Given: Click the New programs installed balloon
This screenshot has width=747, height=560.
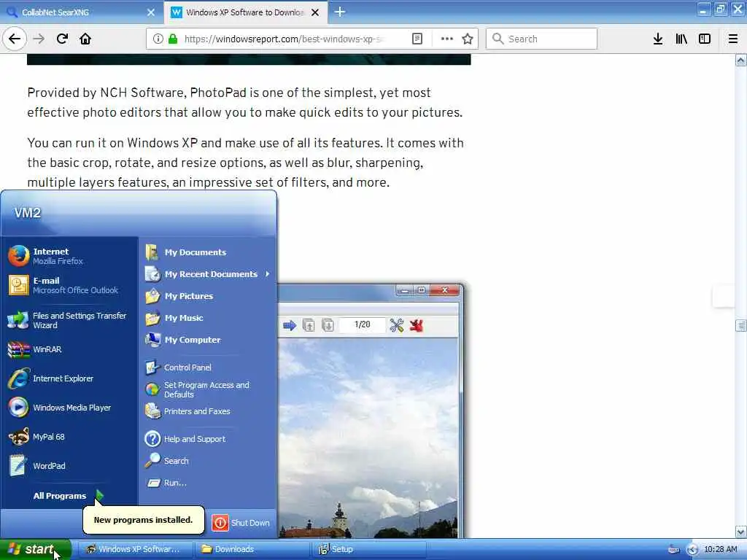Looking at the screenshot, I should click(144, 519).
